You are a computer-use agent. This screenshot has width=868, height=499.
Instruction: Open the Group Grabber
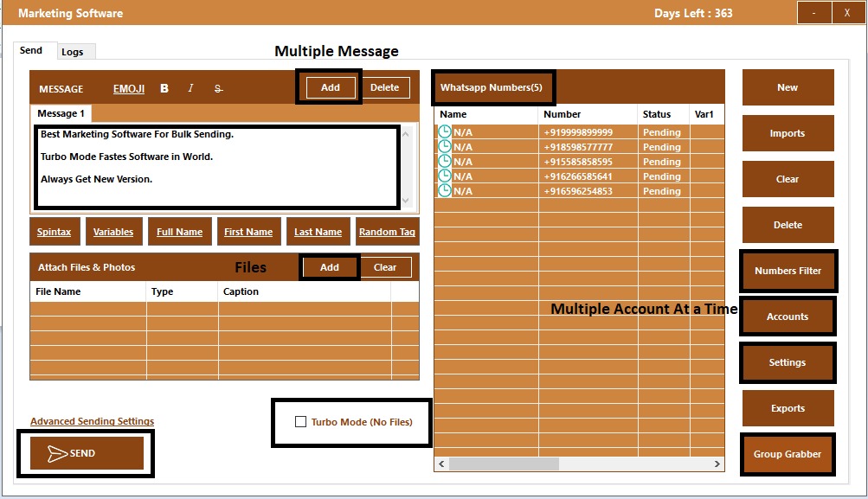pyautogui.click(x=787, y=454)
